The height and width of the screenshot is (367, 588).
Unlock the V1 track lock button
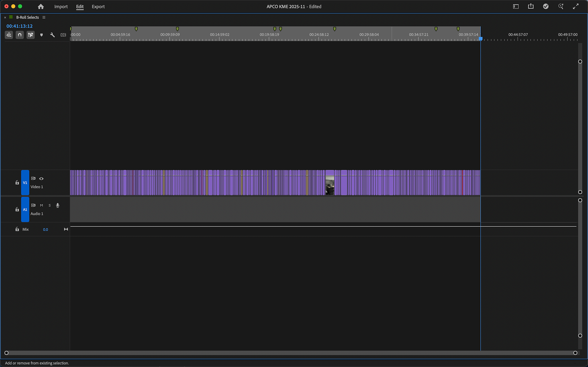[x=17, y=182]
